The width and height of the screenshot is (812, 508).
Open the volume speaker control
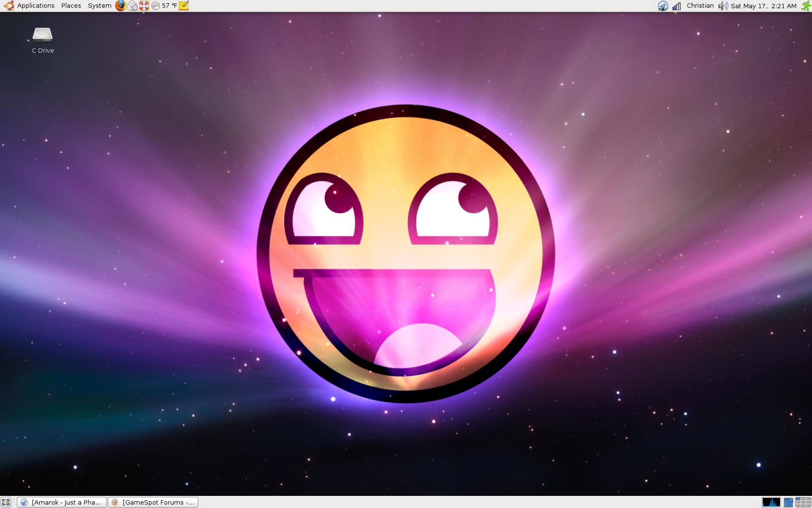click(723, 6)
